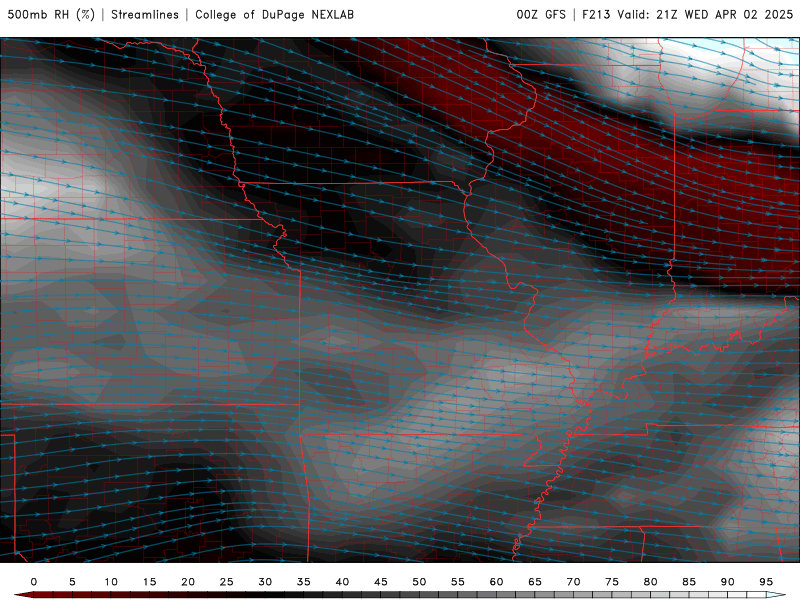Select the "Streamlines" label in the header

point(145,15)
